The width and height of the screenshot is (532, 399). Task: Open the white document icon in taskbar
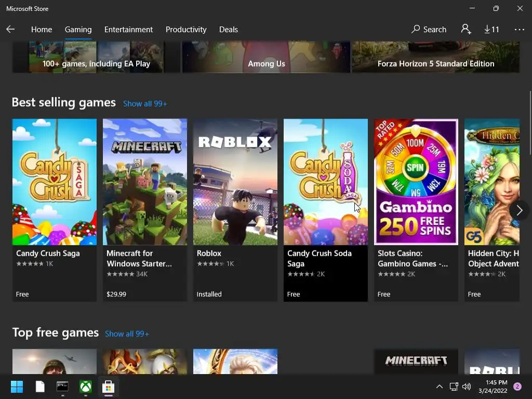[x=40, y=387]
